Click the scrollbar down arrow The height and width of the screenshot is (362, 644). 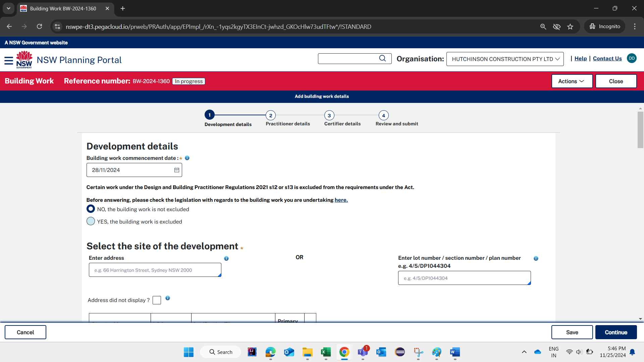(640, 319)
